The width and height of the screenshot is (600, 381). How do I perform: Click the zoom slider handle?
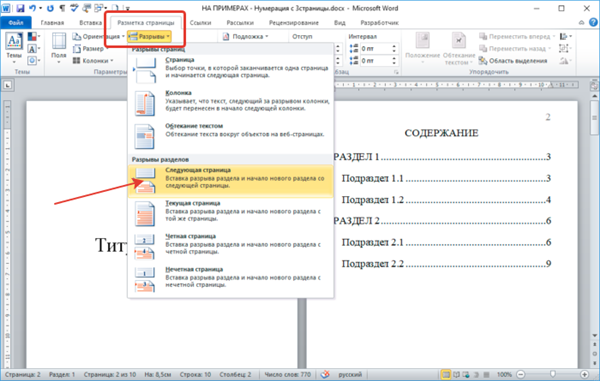(553, 374)
